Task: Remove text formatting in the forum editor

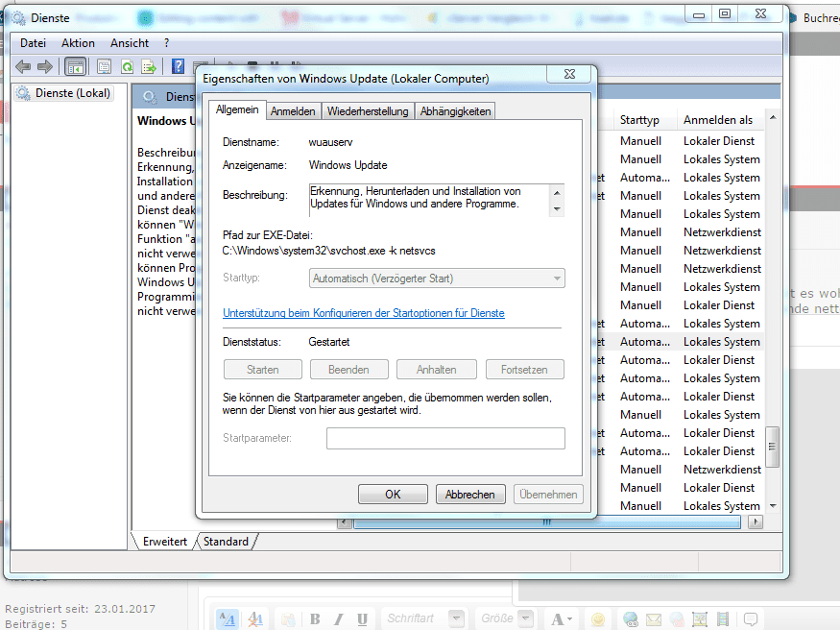Action: (x=255, y=619)
